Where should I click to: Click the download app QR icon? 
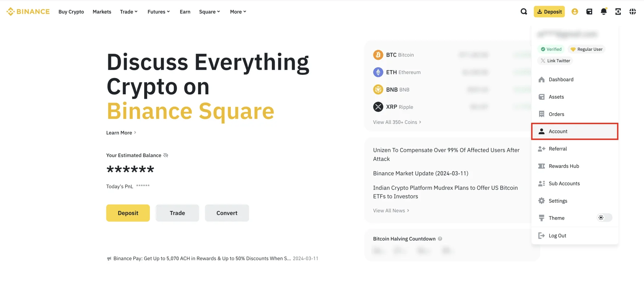[618, 12]
